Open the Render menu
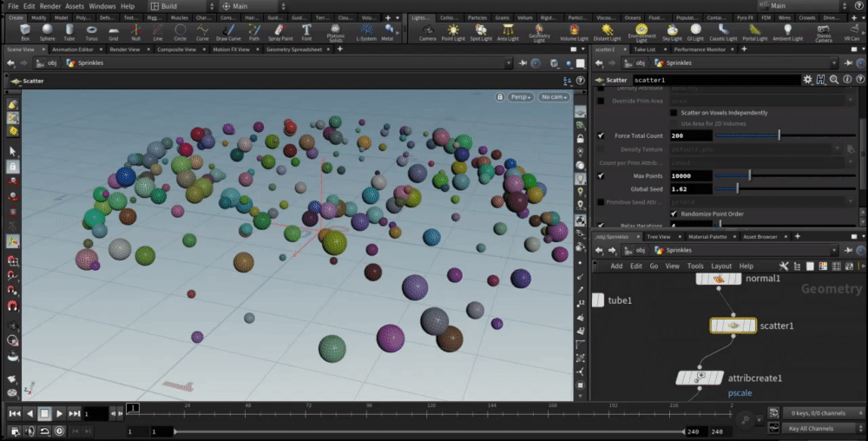Viewport: 868px width, 441px height. pos(49,6)
